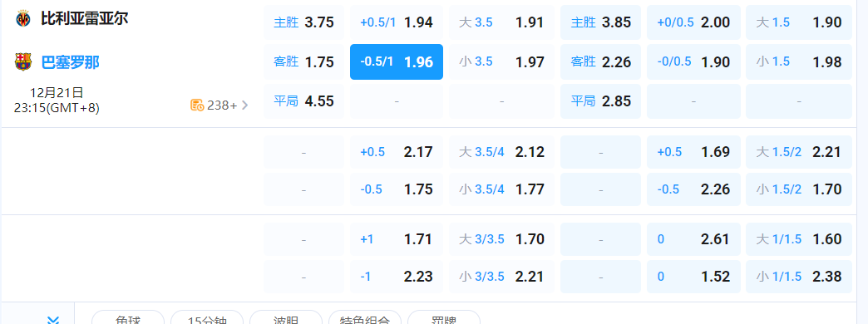Select 大 3/3.5 at 1.70
The image size is (868, 324).
(501, 239)
